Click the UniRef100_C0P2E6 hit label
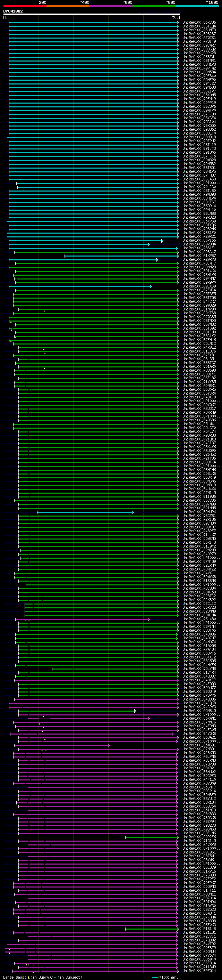222x980 pixels. (x=199, y=837)
